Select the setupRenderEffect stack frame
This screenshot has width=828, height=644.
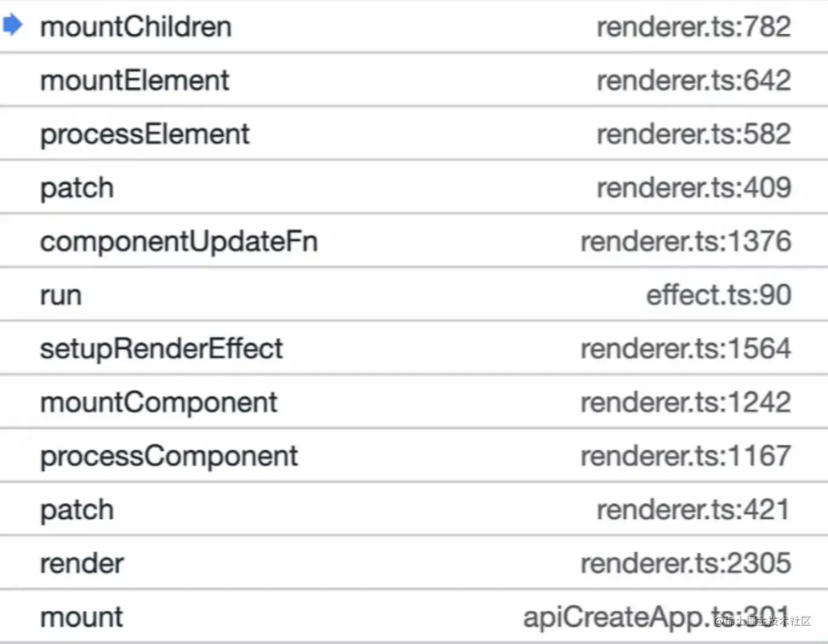pyautogui.click(x=161, y=349)
